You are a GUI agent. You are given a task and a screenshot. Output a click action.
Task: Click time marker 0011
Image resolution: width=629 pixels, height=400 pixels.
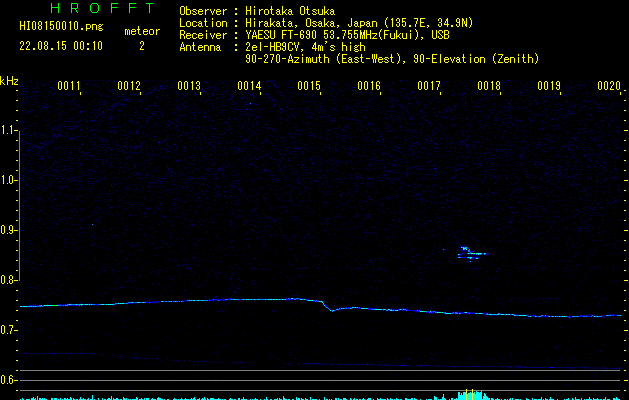pyautogui.click(x=69, y=86)
